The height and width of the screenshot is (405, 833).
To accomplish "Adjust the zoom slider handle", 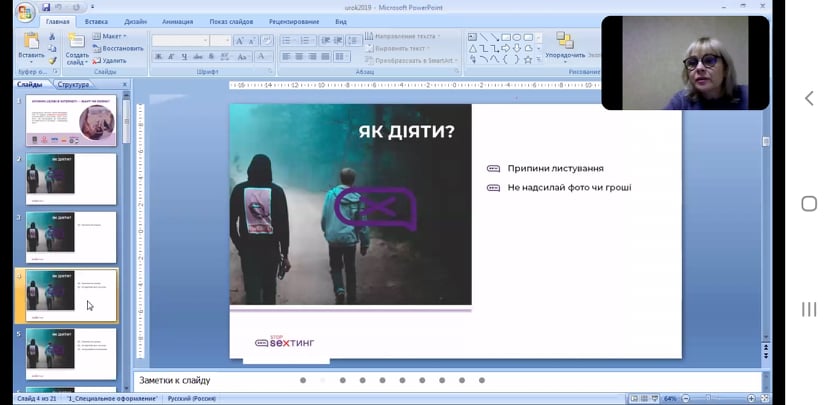I will [x=708, y=398].
